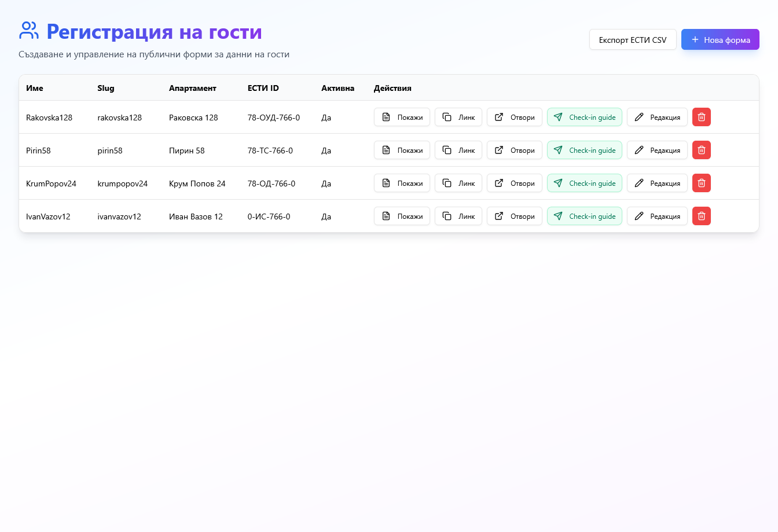The image size is (778, 532).
Task: Show the Pirin58 form via Покажи
Action: tap(402, 150)
